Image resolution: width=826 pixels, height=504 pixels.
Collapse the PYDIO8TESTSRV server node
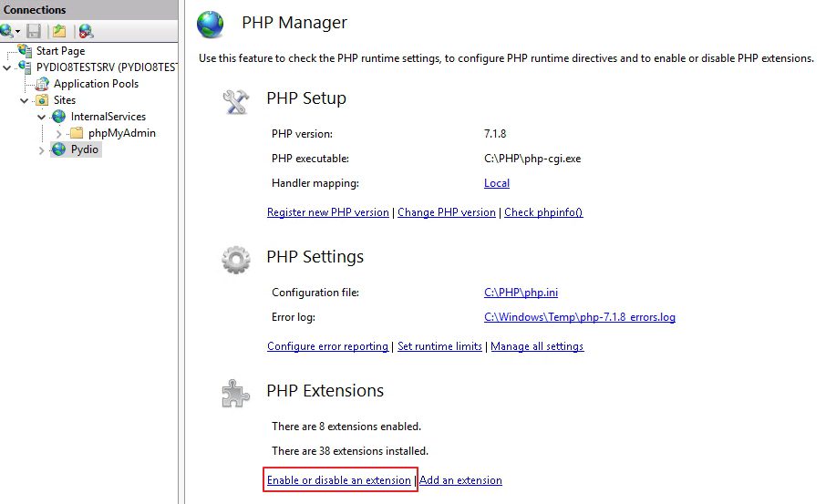click(7, 68)
